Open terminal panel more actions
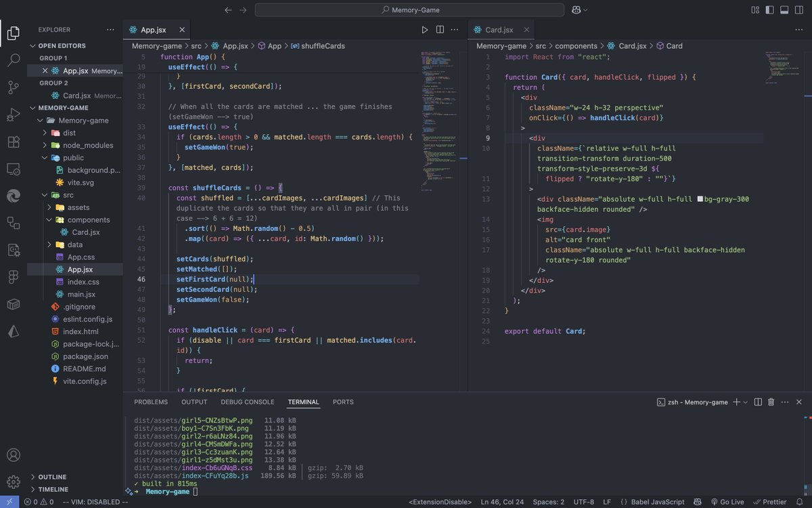 pos(785,402)
